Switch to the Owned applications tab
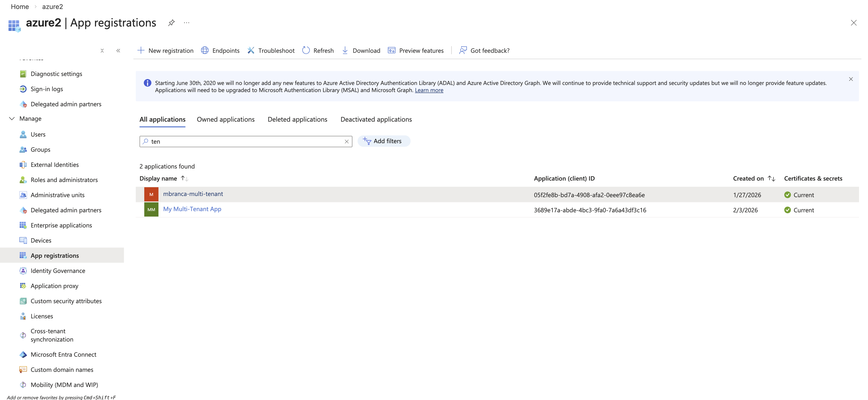The height and width of the screenshot is (400, 868). pos(225,119)
